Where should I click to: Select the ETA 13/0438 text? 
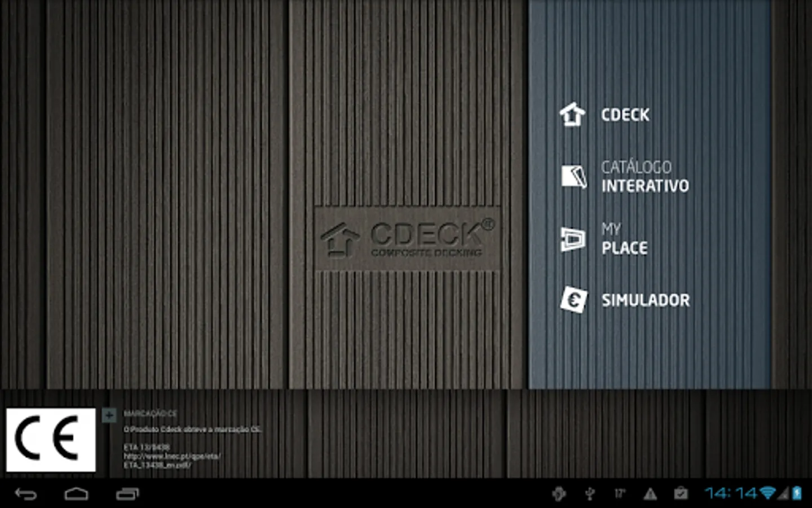[147, 447]
